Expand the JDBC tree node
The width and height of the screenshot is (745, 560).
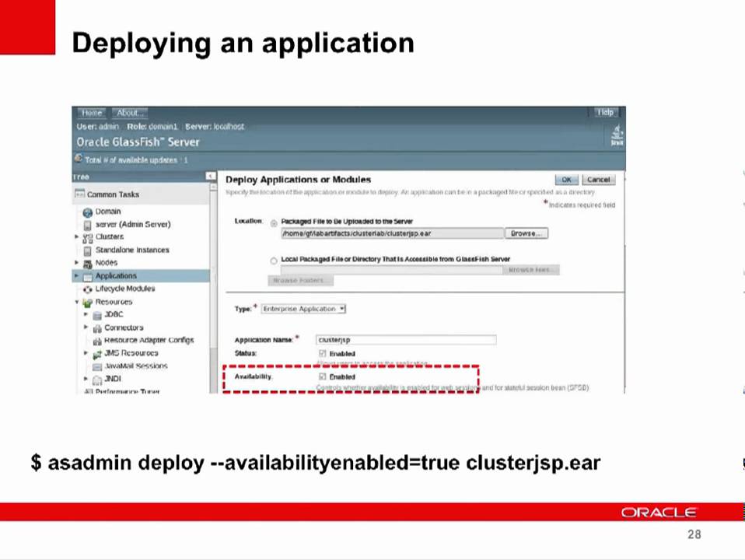tap(86, 314)
